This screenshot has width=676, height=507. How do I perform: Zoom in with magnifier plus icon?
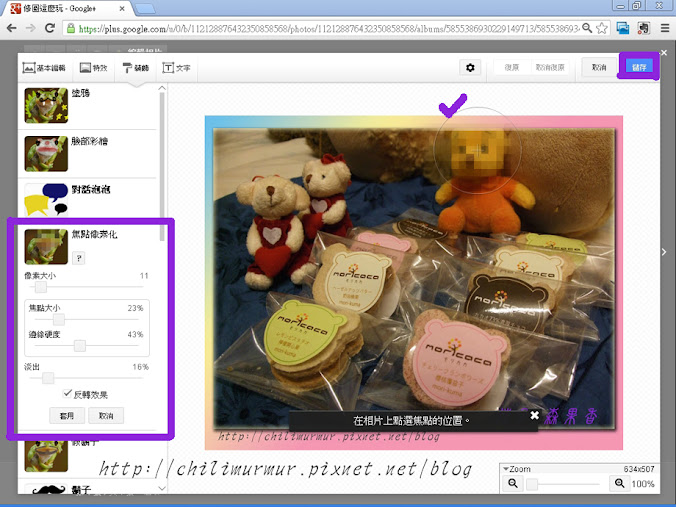620,483
